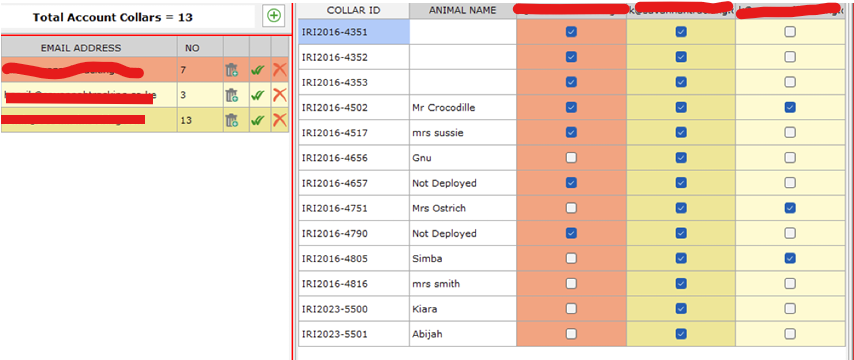Click the ANIMAL NAME column header

[x=463, y=10]
